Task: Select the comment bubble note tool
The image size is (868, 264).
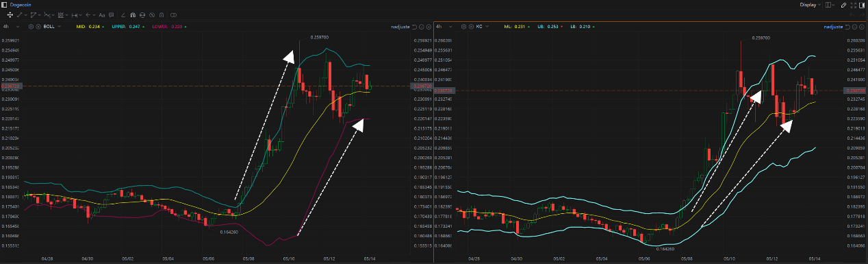Action: tap(111, 15)
